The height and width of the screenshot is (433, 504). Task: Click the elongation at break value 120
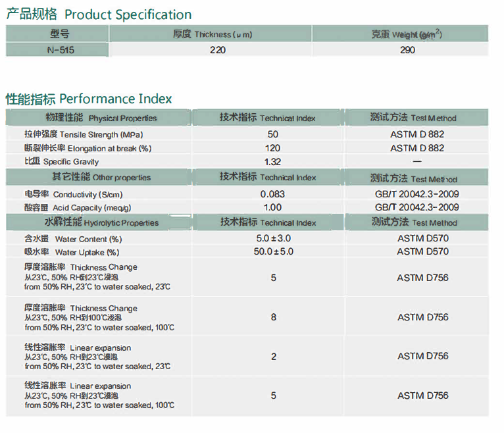pos(273,148)
